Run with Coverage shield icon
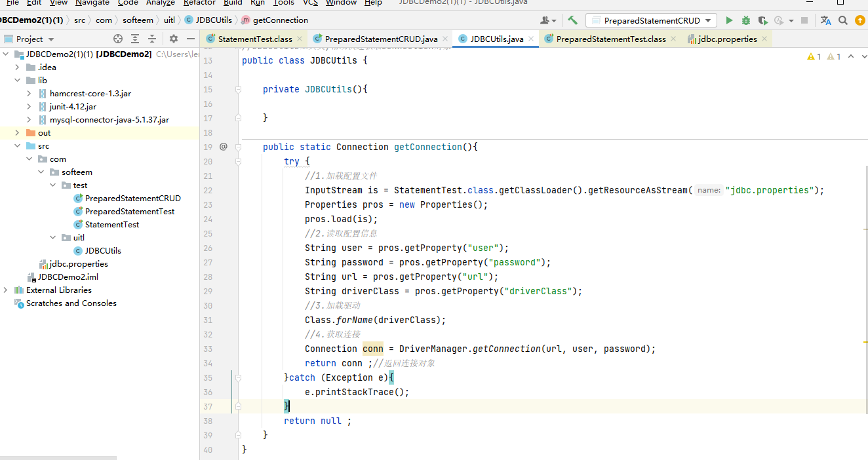The height and width of the screenshot is (460, 868). coord(762,20)
